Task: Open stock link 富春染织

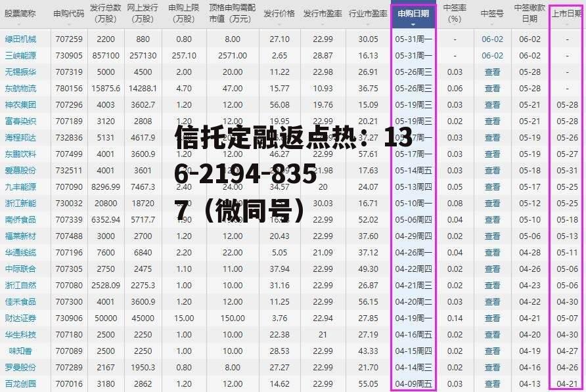Action: coord(20,121)
